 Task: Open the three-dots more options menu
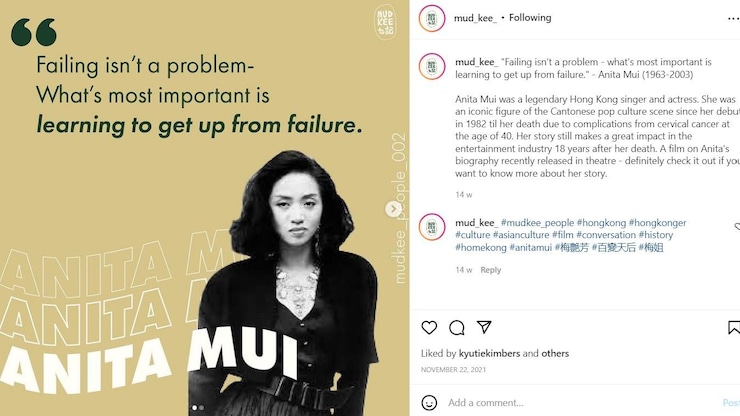click(733, 18)
